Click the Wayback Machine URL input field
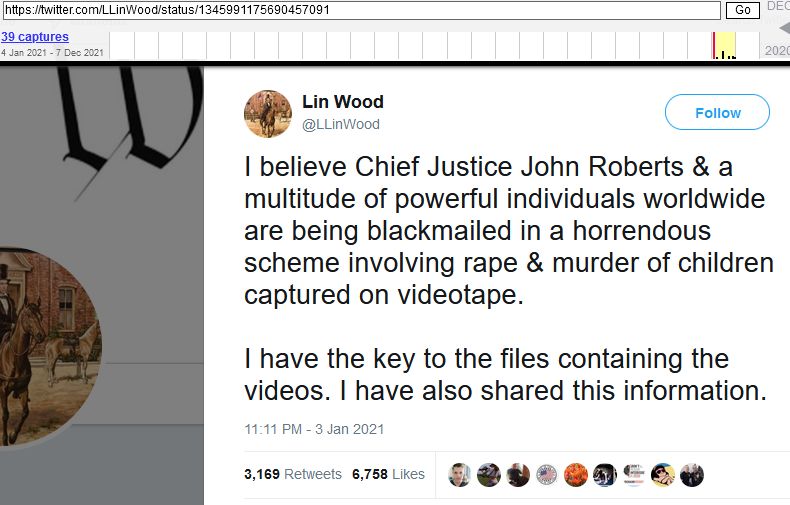This screenshot has width=790, height=505. (x=361, y=10)
